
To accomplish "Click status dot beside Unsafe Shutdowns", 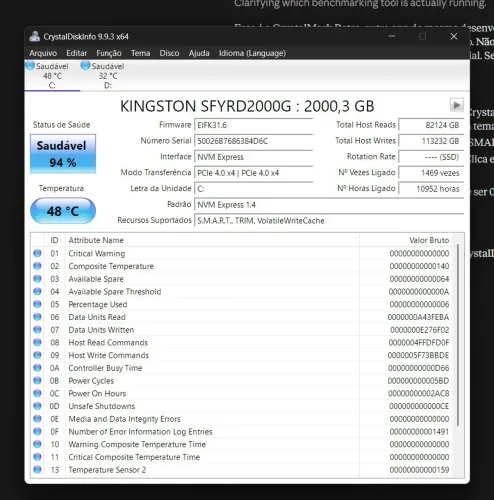I will [37, 406].
